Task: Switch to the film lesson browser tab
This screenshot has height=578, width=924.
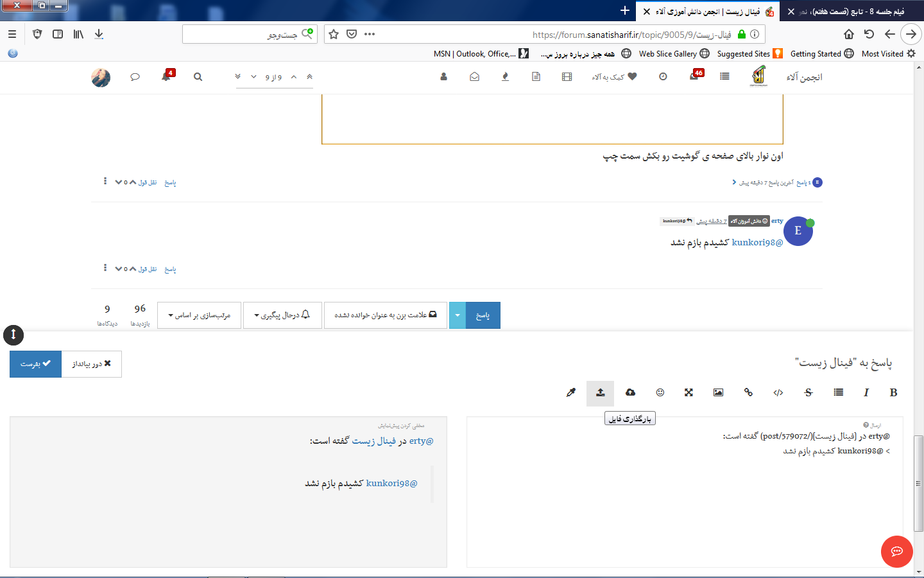Action: (x=850, y=12)
